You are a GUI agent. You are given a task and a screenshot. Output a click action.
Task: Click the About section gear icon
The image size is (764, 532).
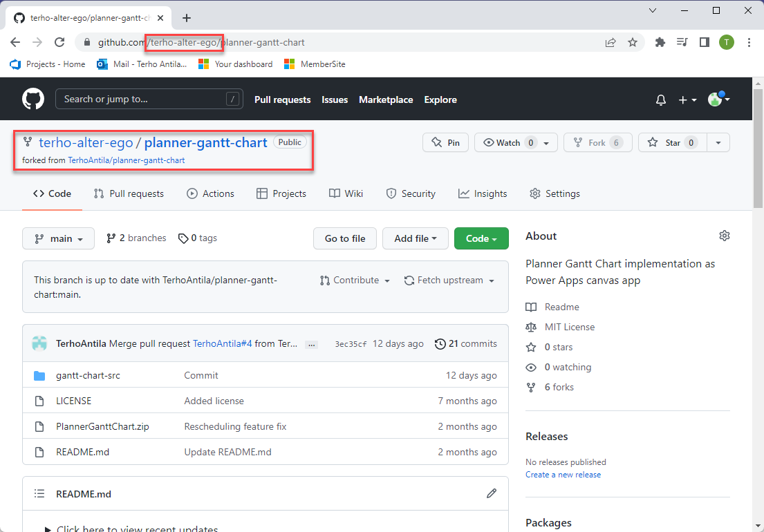724,236
